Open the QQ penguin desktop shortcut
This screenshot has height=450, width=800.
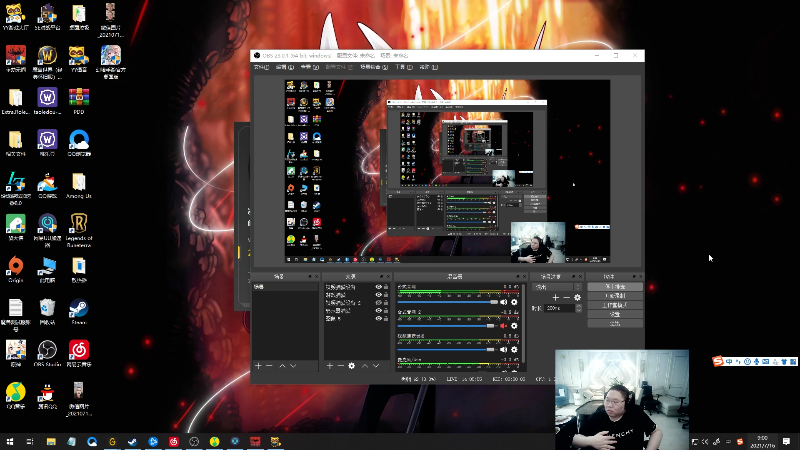(x=47, y=395)
